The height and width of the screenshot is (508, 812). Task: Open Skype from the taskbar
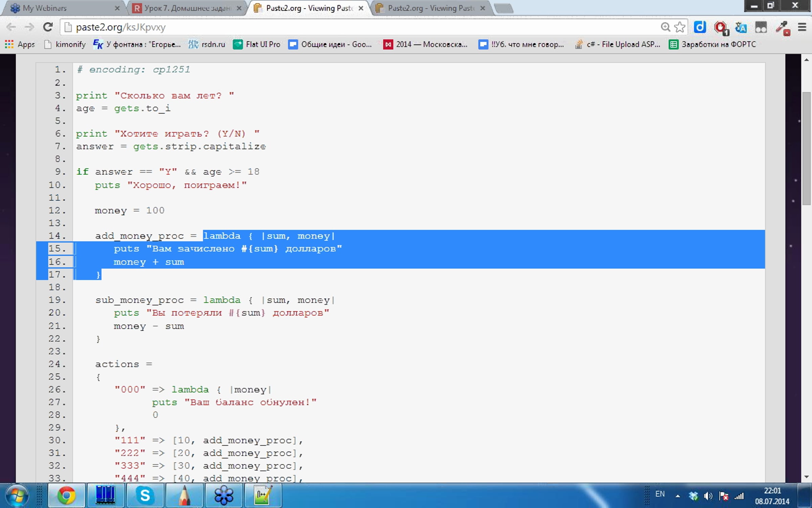pyautogui.click(x=145, y=496)
